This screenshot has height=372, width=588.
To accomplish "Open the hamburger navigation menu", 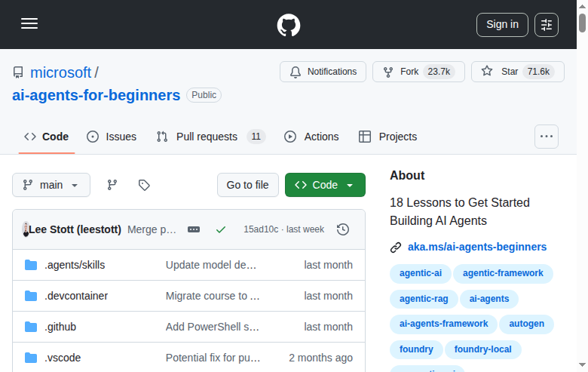I will (x=29, y=23).
